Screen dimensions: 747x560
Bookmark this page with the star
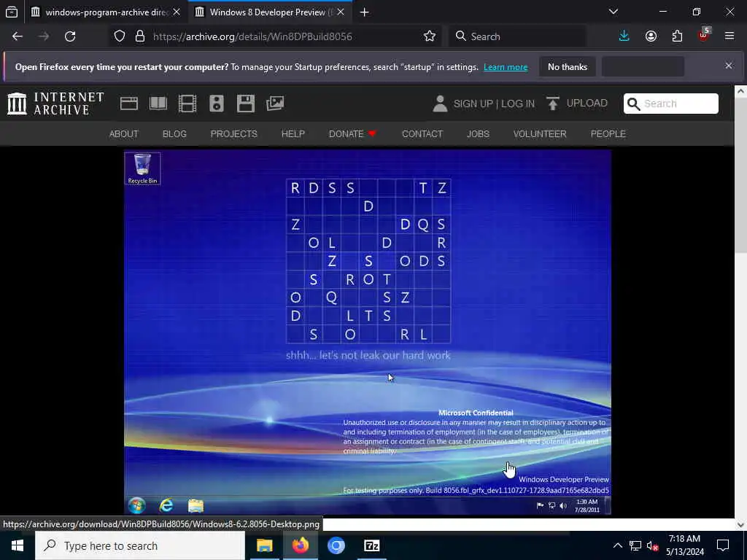point(429,36)
